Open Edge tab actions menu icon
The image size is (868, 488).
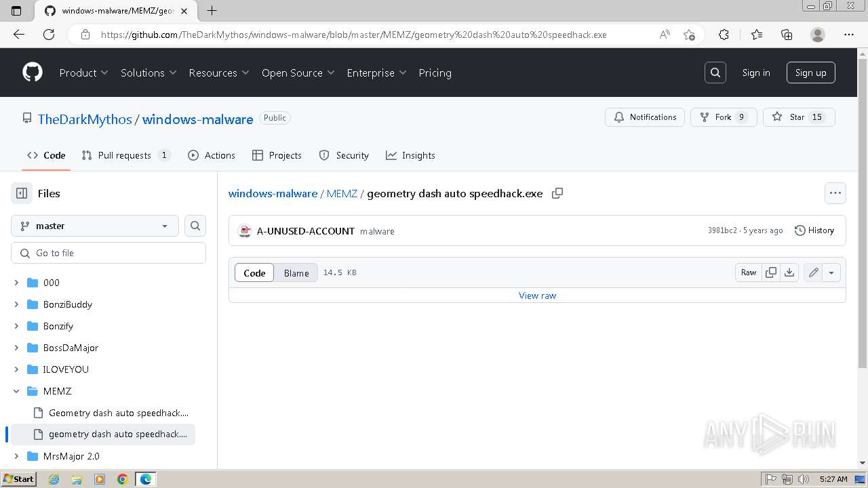click(x=16, y=11)
